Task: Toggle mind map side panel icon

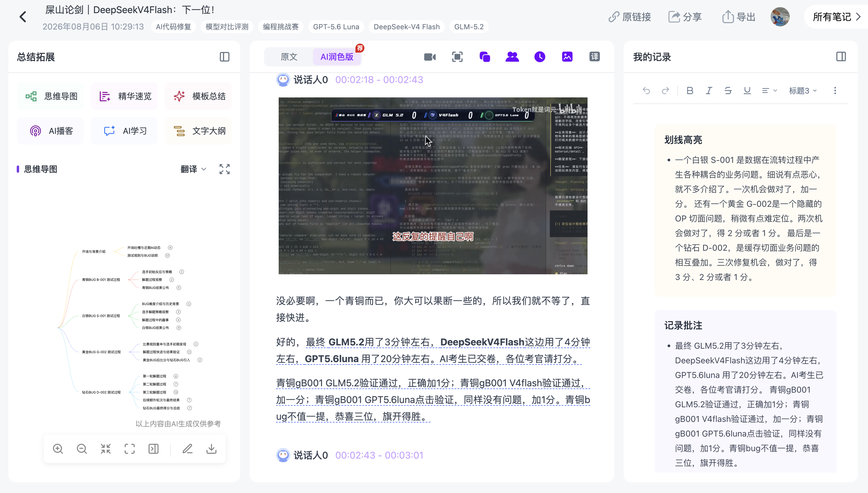Action: (153, 449)
